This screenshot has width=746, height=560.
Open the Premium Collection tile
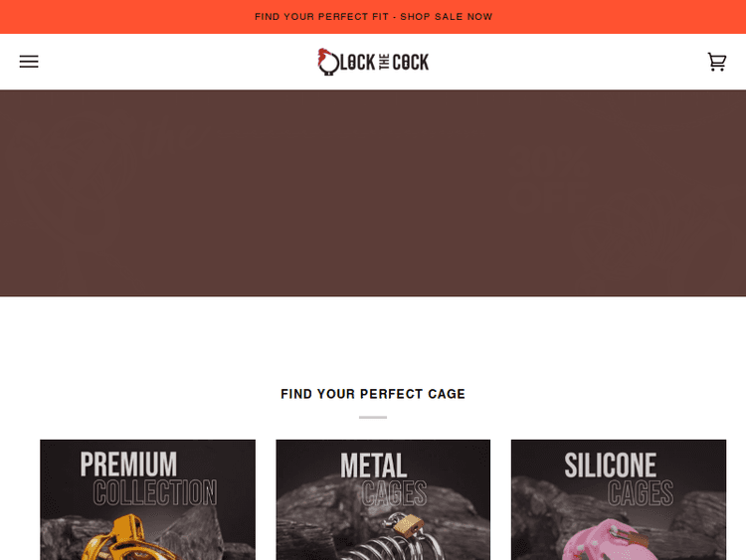tap(147, 499)
